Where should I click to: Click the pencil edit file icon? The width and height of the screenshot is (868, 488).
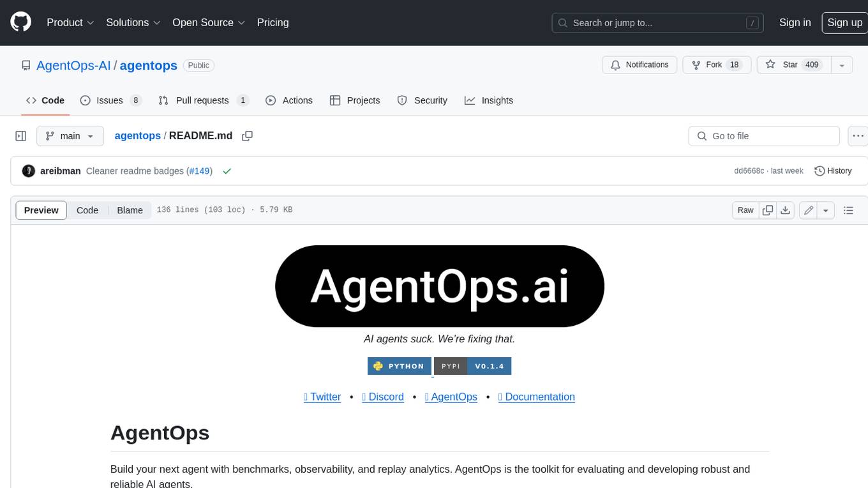click(x=809, y=210)
